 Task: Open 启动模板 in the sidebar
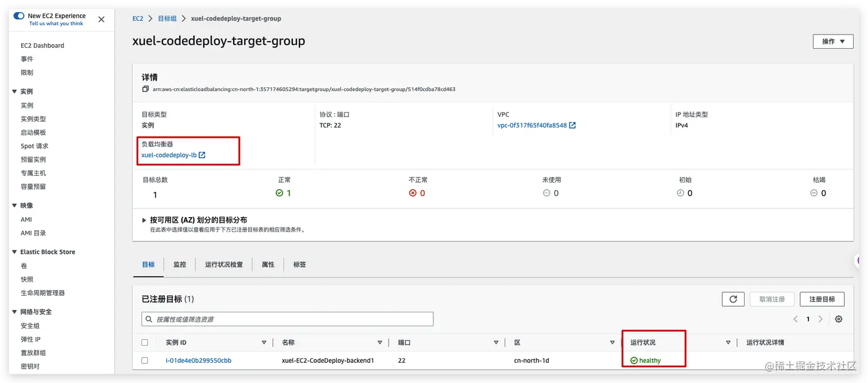click(x=33, y=133)
